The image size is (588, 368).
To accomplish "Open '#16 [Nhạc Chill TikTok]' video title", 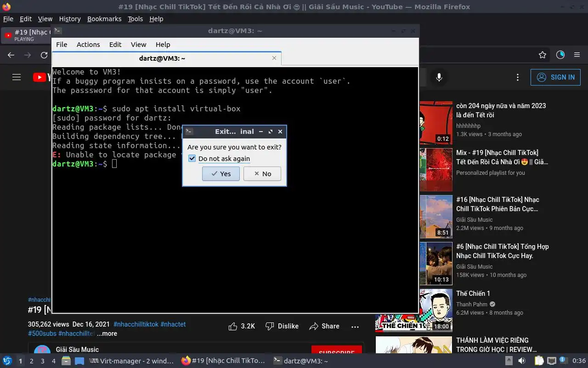I will (498, 204).
